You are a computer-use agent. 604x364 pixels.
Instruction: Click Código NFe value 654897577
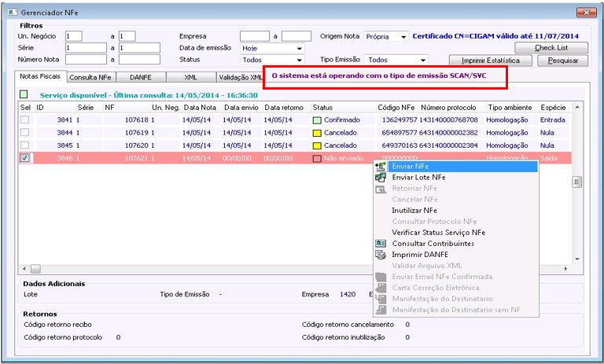400,133
